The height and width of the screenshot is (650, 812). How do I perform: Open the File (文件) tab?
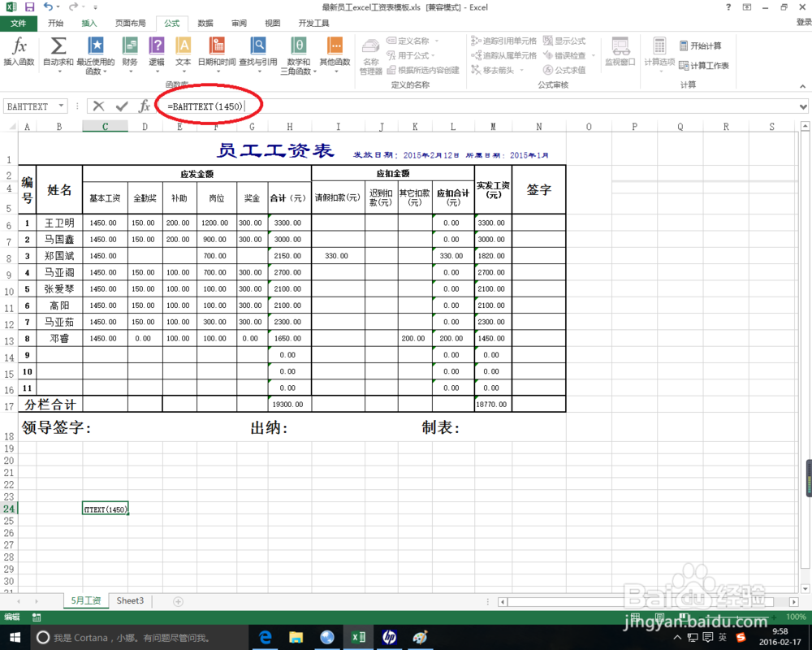tap(18, 24)
